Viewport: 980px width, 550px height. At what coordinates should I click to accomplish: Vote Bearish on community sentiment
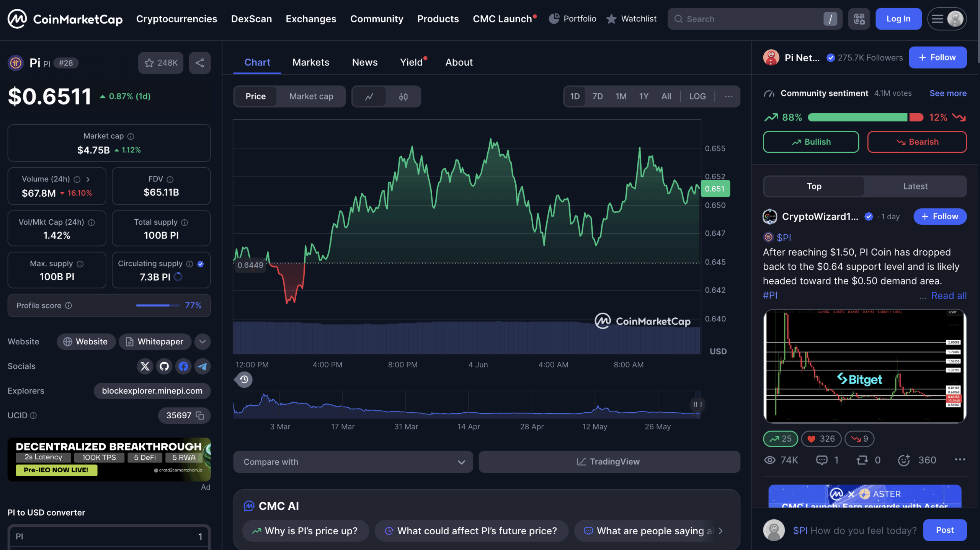pos(917,142)
